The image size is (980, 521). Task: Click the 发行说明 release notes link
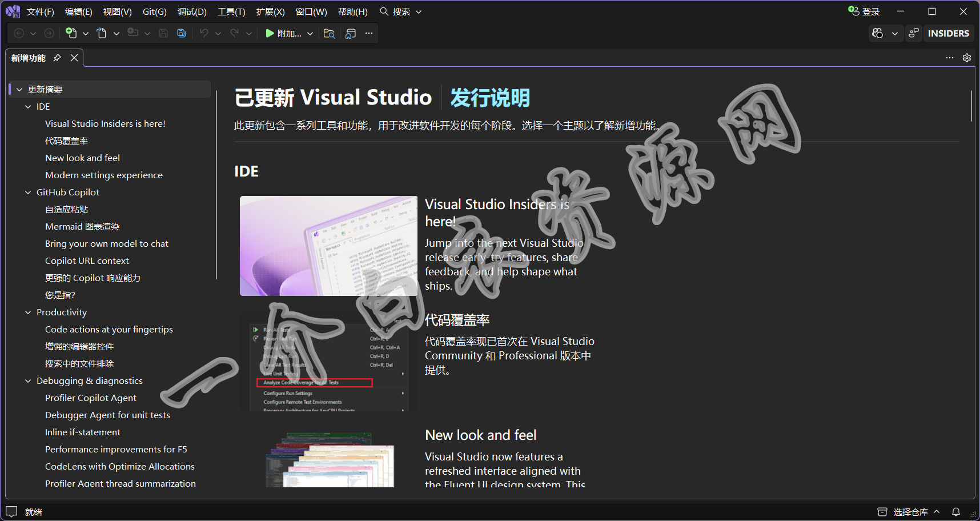[x=489, y=98]
